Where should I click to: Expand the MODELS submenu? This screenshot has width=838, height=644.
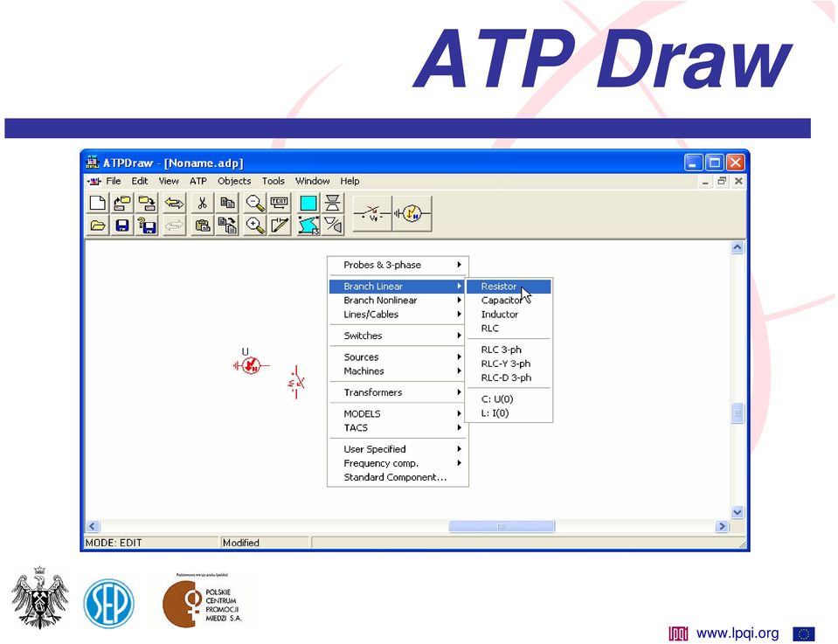click(398, 413)
